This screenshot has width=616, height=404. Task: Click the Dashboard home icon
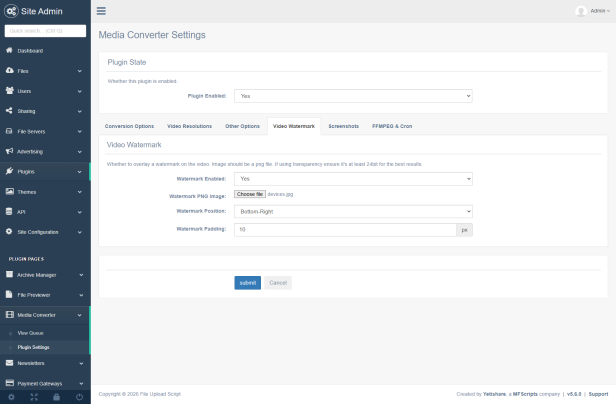point(9,50)
